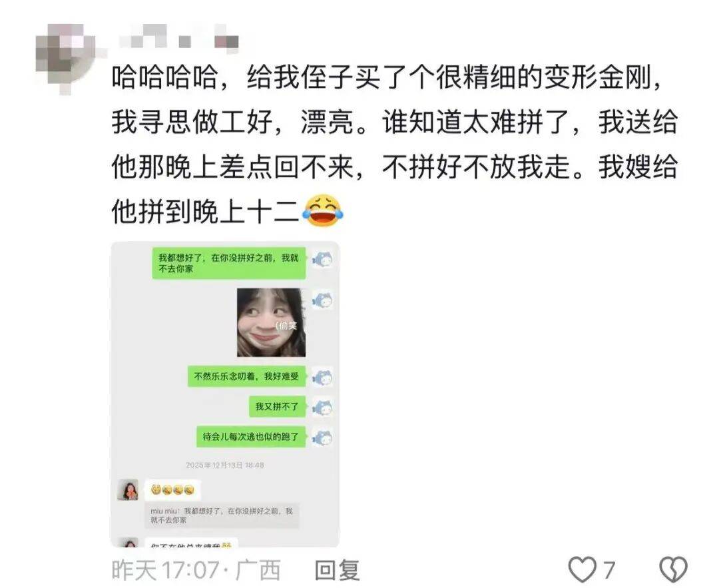Tap green bubble 不然乐乐念叨着 message
The height and width of the screenshot is (588, 719).
pyautogui.click(x=247, y=376)
